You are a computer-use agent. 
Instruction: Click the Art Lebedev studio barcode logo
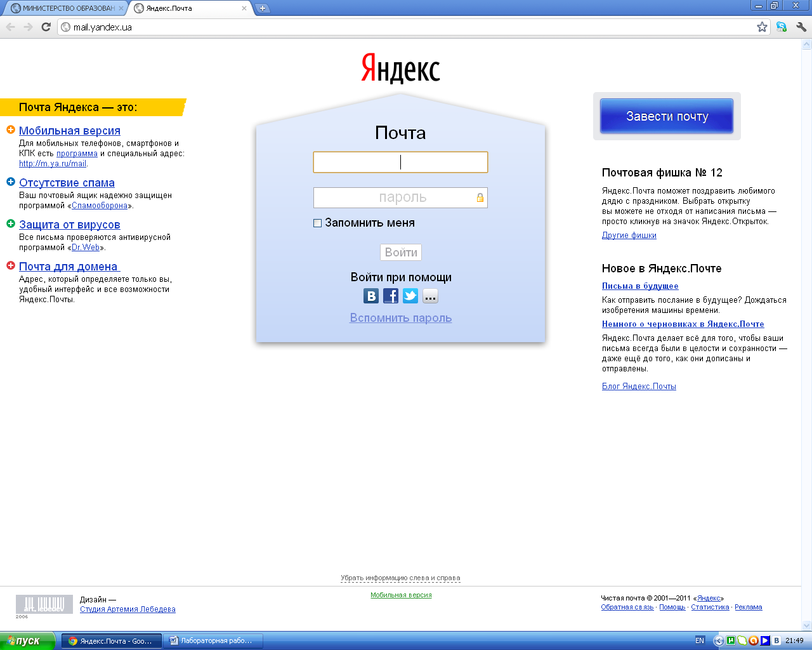(x=44, y=604)
